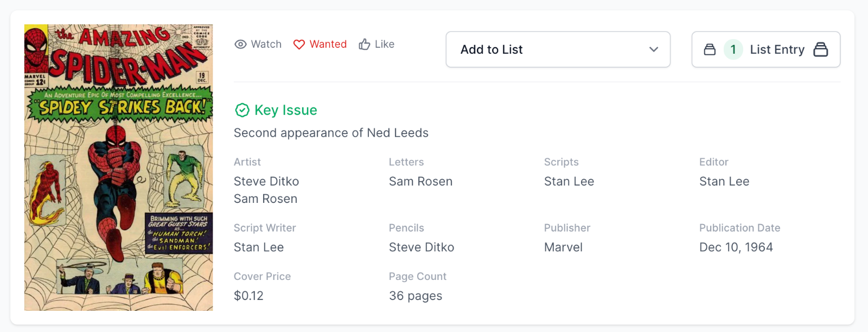Click the green list count badge
Image resolution: width=868 pixels, height=332 pixels.
point(733,49)
